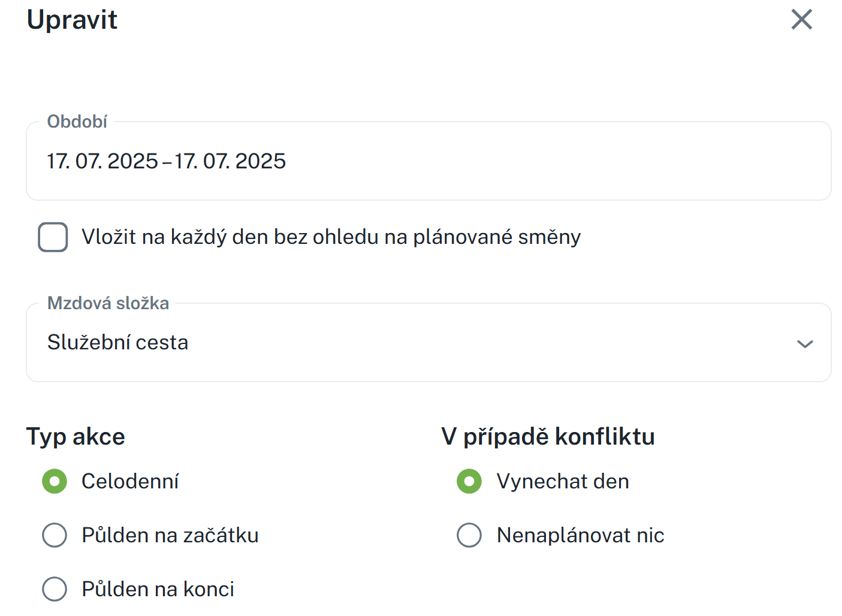The width and height of the screenshot is (842, 616).
Task: Close the Upravit dialog
Action: [x=801, y=20]
